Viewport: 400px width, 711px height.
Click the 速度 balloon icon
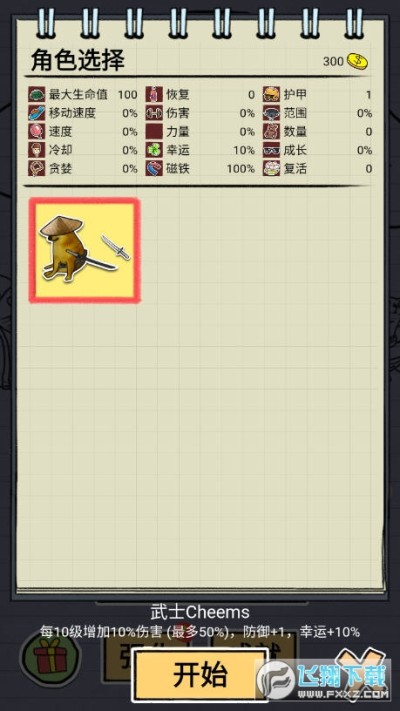[x=37, y=131]
